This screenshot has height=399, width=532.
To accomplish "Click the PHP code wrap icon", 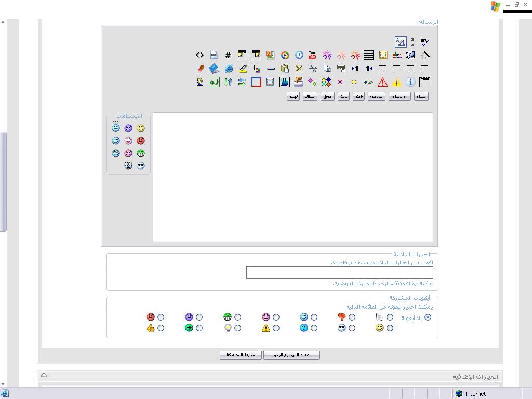I will [214, 55].
